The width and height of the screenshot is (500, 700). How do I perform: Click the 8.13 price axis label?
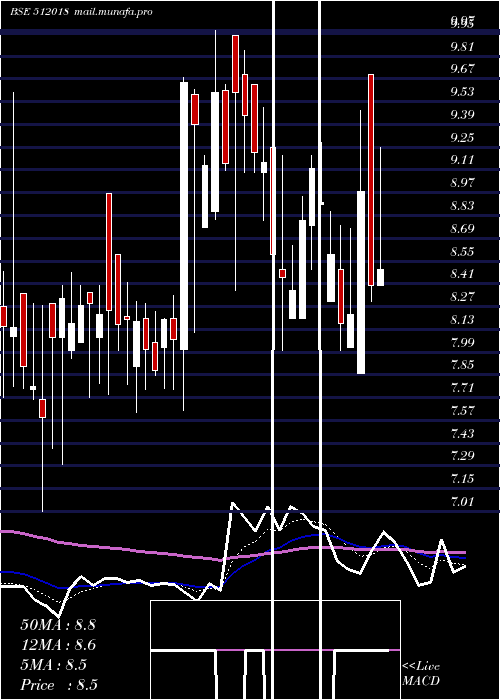coord(462,320)
